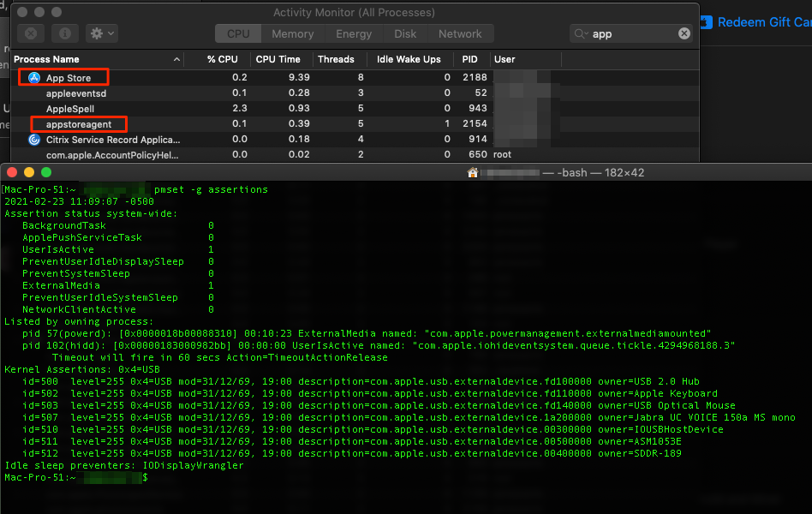This screenshot has height=514, width=812.
Task: Click 'pmset -g assertions' command text
Action: click(x=211, y=189)
